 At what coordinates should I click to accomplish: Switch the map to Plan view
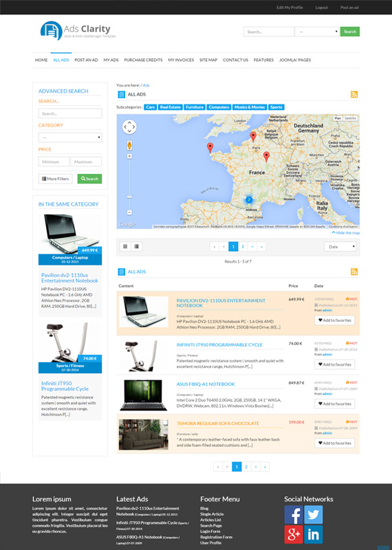coord(338,118)
